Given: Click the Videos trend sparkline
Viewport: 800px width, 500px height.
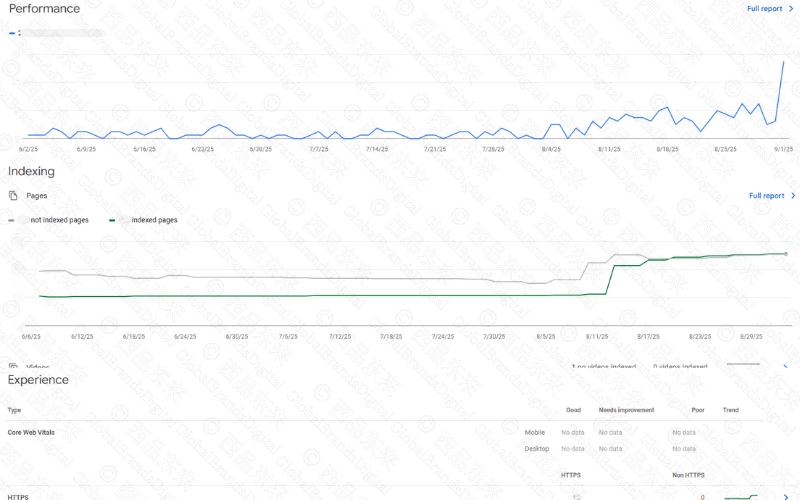Looking at the screenshot, I should (x=745, y=365).
